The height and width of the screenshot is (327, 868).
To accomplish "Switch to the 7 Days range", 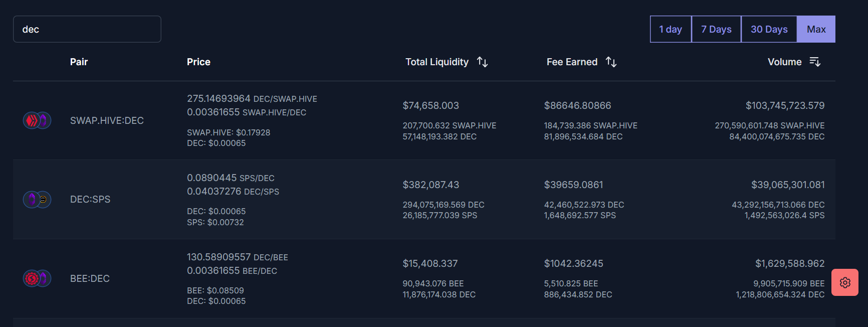I will 716,29.
